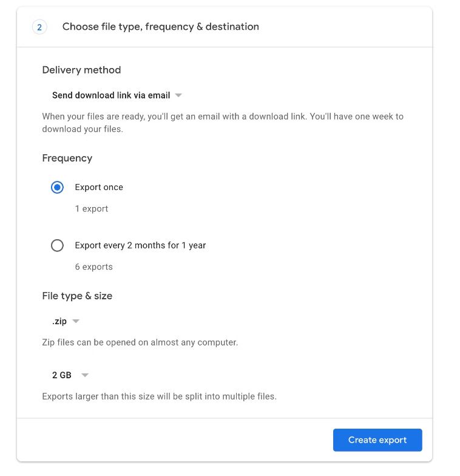Click the 'Export once' label text
Screen dimensions: 460x476
click(x=99, y=188)
